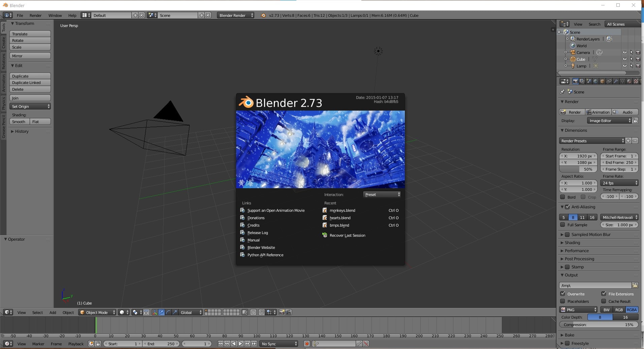
Task: Open the File menu
Action: pyautogui.click(x=20, y=15)
